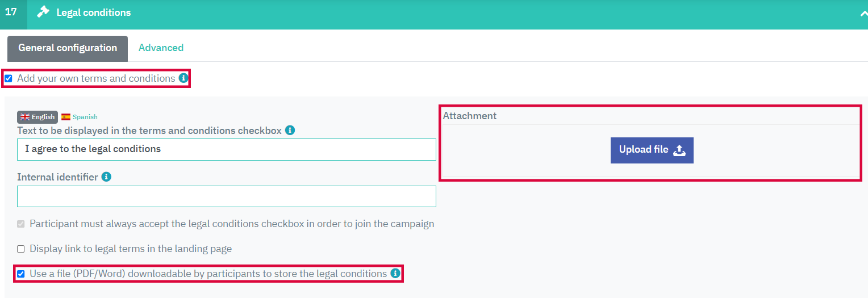Image resolution: width=868 pixels, height=298 pixels.
Task: Click the Legal conditions header title
Action: click(94, 12)
